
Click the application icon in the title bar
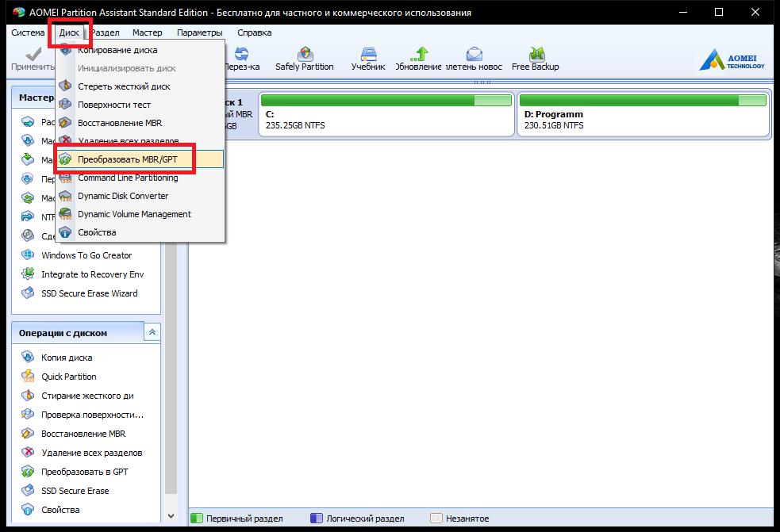click(x=19, y=12)
